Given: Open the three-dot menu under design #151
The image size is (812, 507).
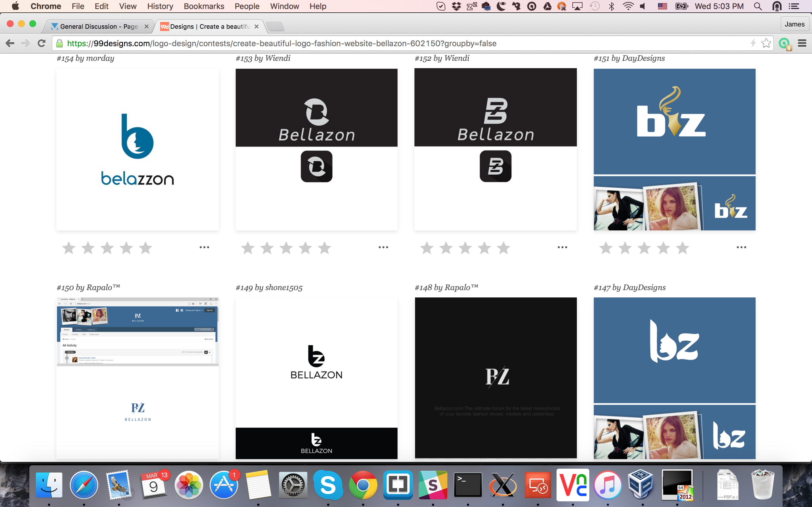Looking at the screenshot, I should click(741, 248).
